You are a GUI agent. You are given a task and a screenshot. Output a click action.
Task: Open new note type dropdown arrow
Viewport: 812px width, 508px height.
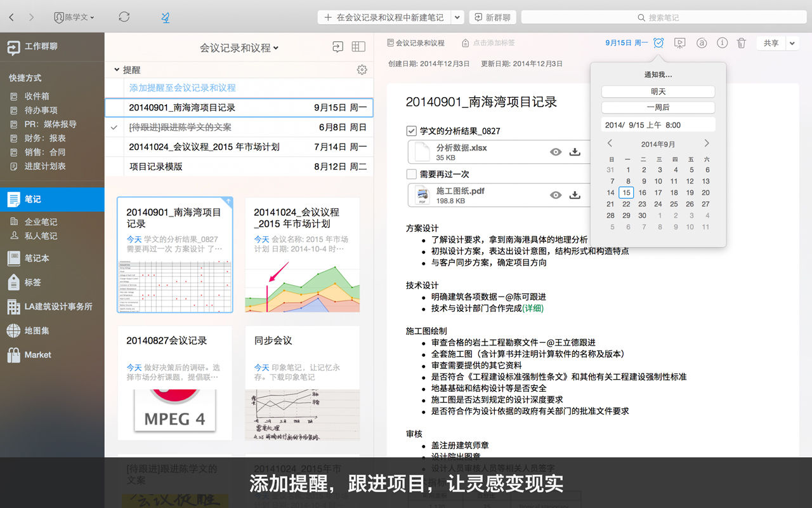tap(457, 17)
